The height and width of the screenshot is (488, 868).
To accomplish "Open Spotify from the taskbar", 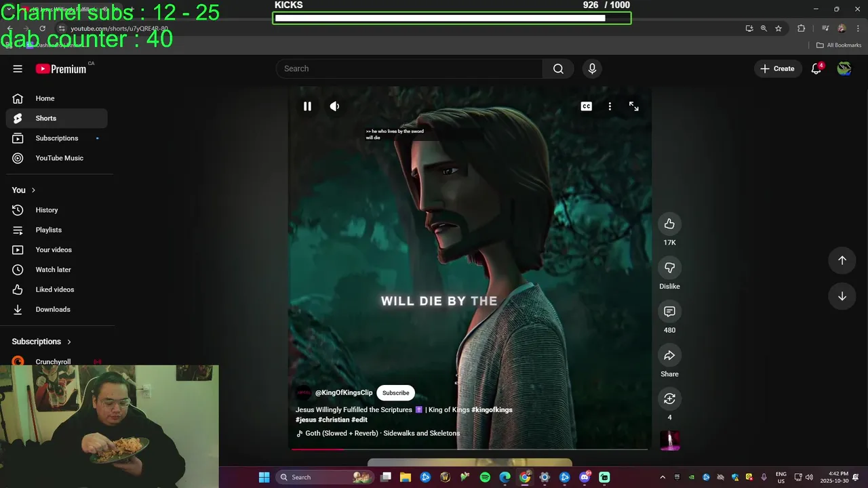I will (x=485, y=477).
